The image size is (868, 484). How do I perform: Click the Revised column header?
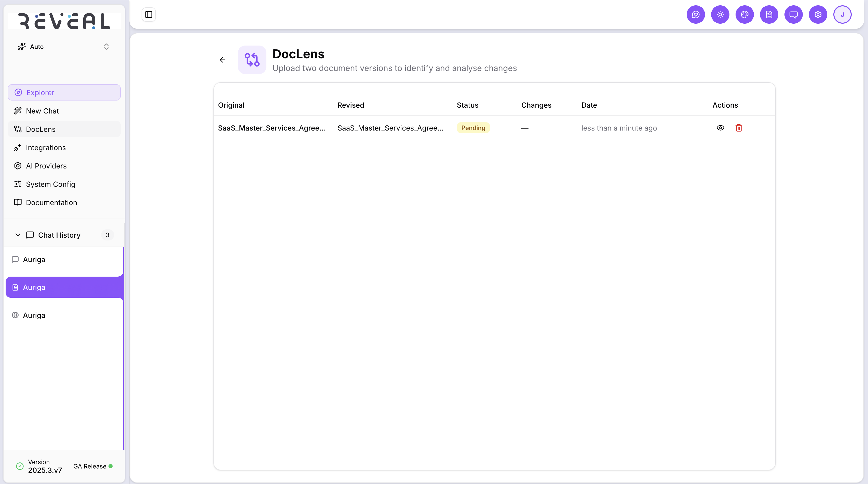[351, 105]
